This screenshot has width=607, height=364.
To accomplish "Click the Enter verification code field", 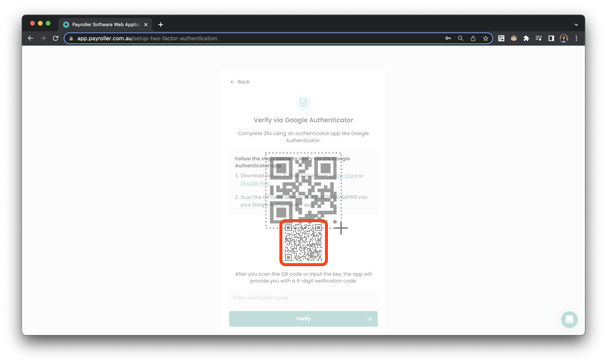I will pyautogui.click(x=303, y=298).
